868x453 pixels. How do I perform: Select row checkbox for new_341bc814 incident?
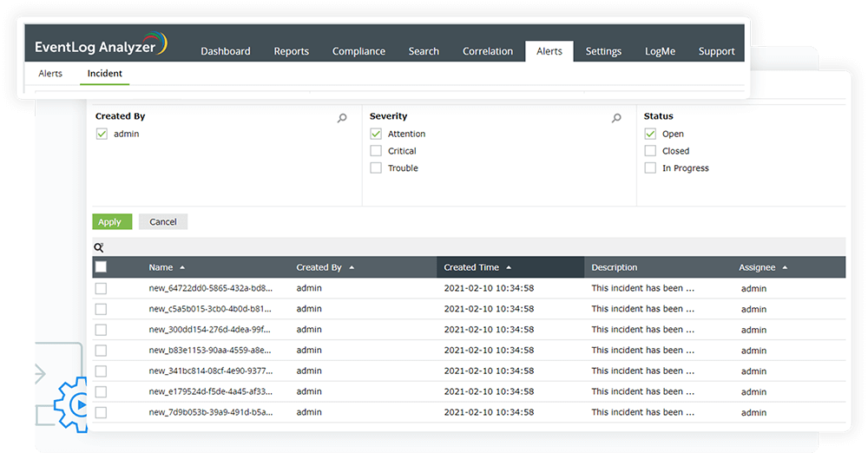tap(101, 371)
